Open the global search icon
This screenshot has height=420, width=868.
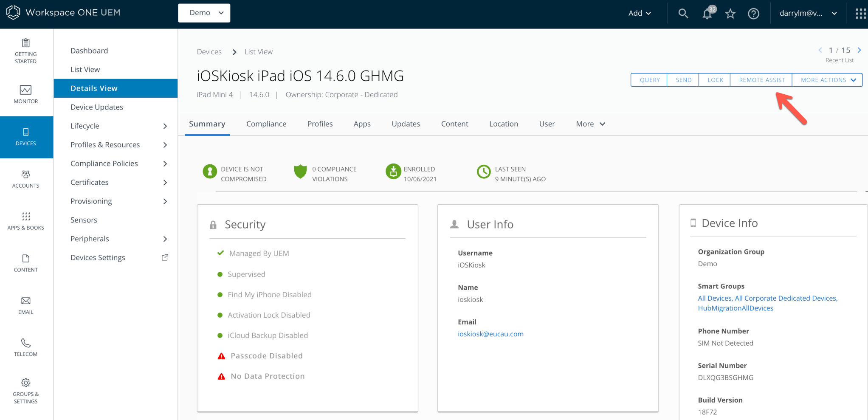(x=683, y=13)
